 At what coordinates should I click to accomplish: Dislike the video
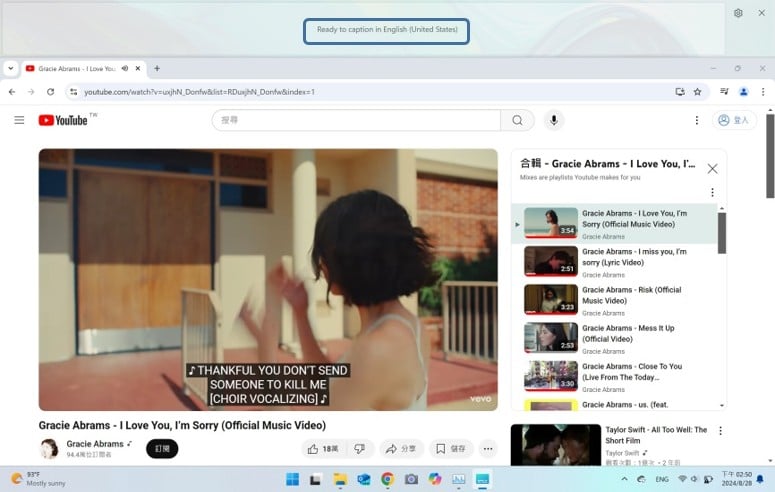pos(359,448)
